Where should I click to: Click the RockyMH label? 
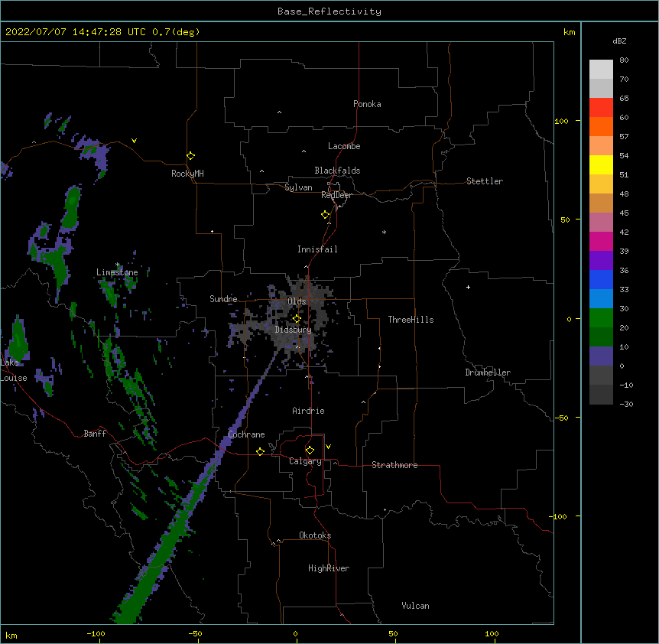tap(187, 174)
